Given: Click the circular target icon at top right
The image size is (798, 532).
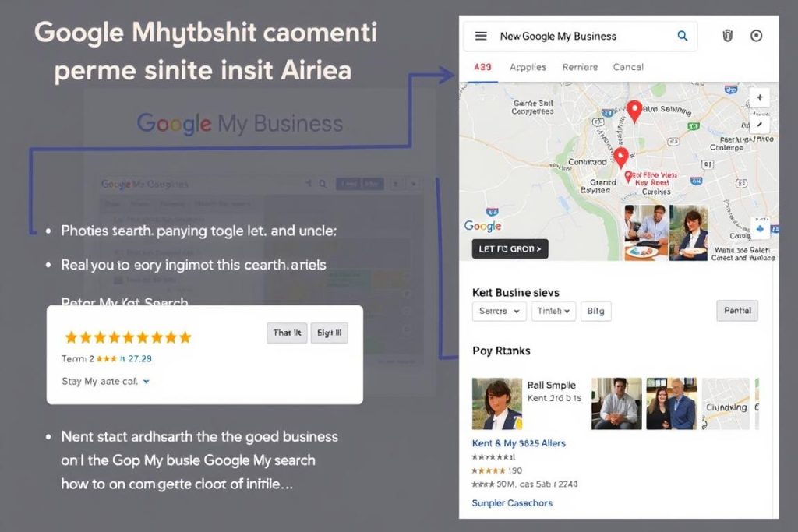Looking at the screenshot, I should click(x=756, y=36).
